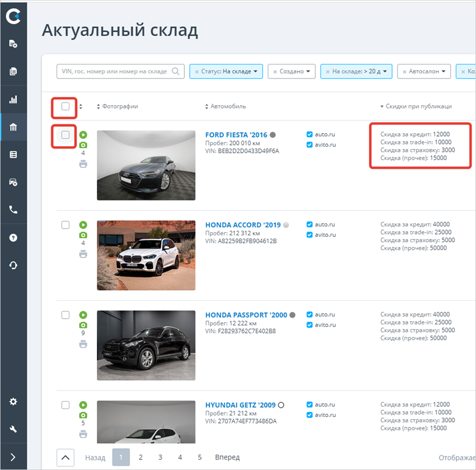Click green camera icon for Ford Fiesta
The width and height of the screenshot is (476, 470).
(x=83, y=145)
